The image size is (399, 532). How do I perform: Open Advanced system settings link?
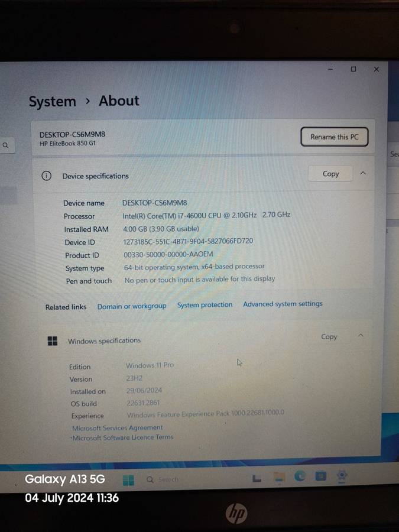pos(283,304)
